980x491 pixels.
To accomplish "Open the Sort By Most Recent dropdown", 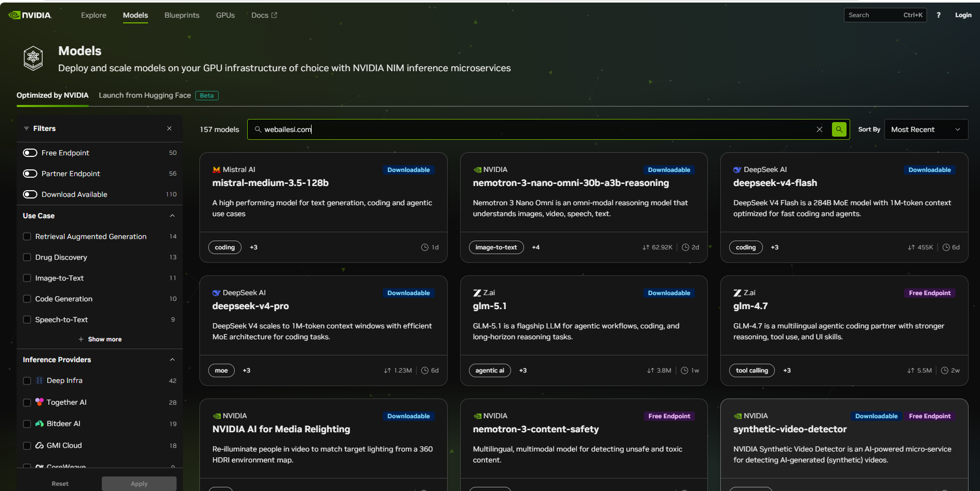I will coord(926,129).
